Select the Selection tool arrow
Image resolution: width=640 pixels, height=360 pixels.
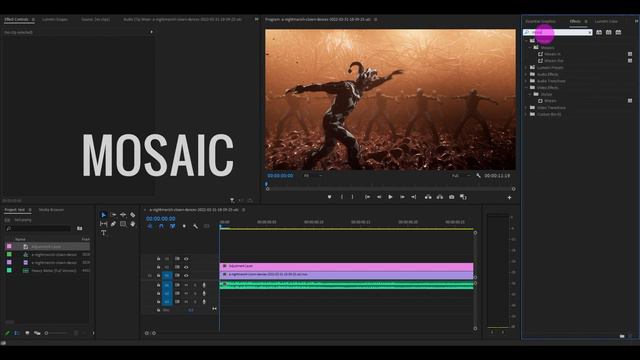pos(103,215)
